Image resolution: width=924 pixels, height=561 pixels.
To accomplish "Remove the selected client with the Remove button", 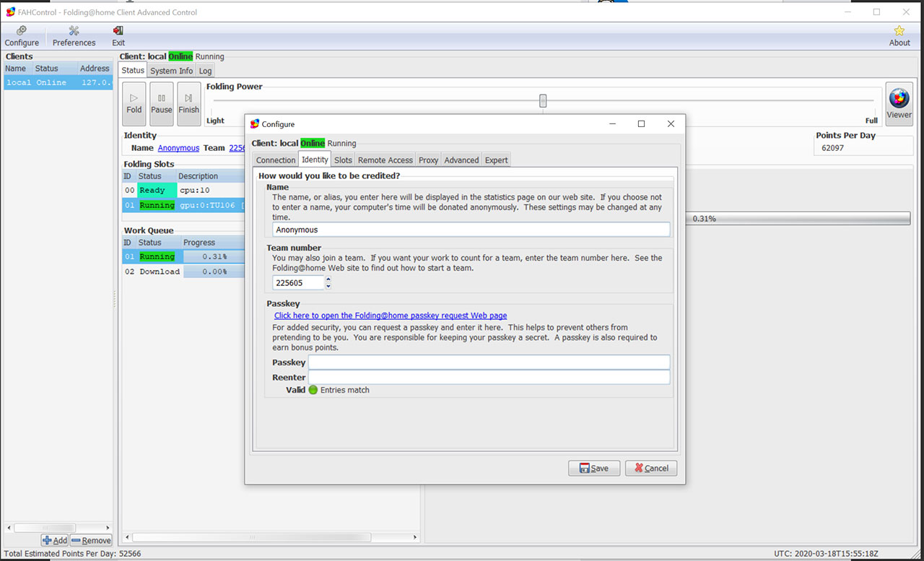I will tap(91, 540).
